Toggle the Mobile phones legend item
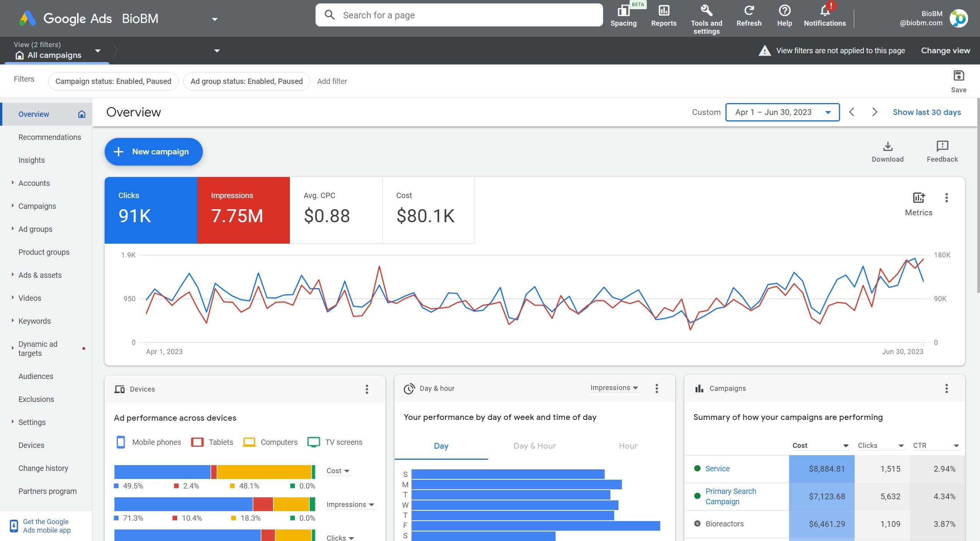 148,442
